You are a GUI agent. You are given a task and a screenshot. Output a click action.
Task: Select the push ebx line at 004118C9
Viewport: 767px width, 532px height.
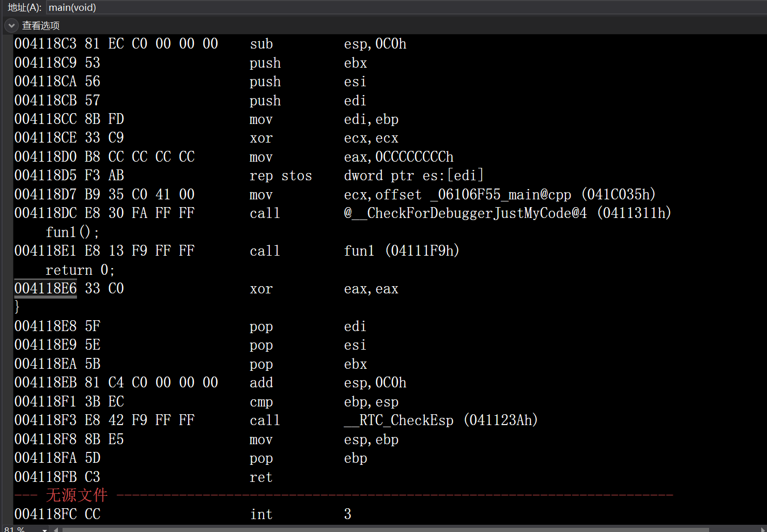191,62
